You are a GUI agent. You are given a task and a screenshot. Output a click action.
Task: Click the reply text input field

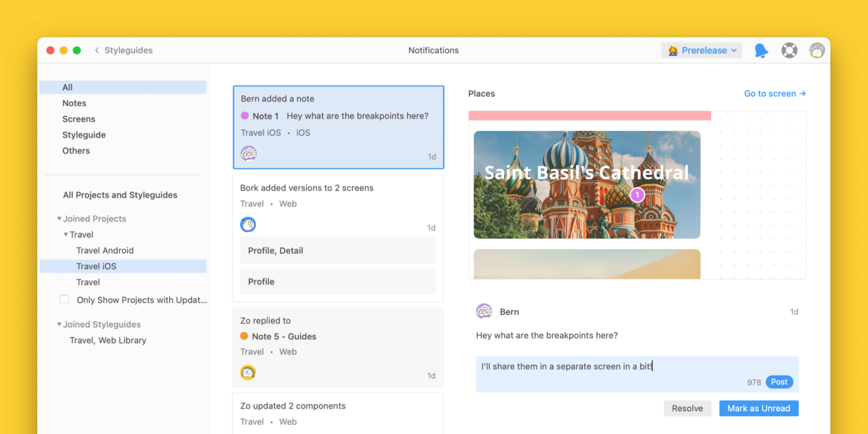[x=637, y=374]
